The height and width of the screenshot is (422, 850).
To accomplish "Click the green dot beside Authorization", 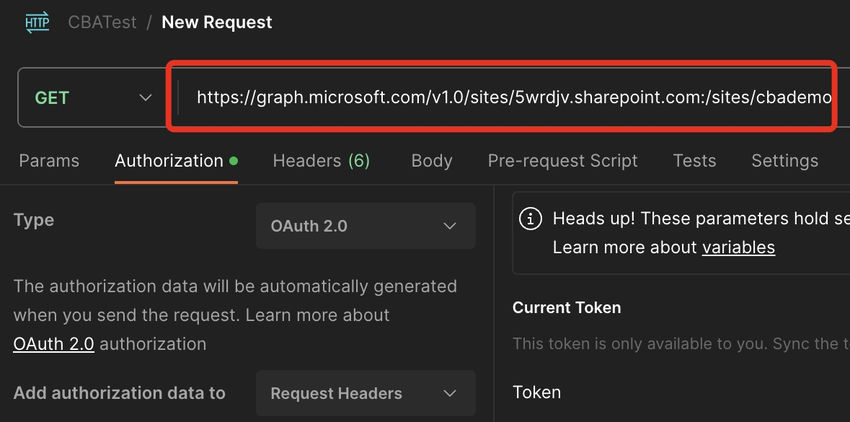I will tap(233, 160).
